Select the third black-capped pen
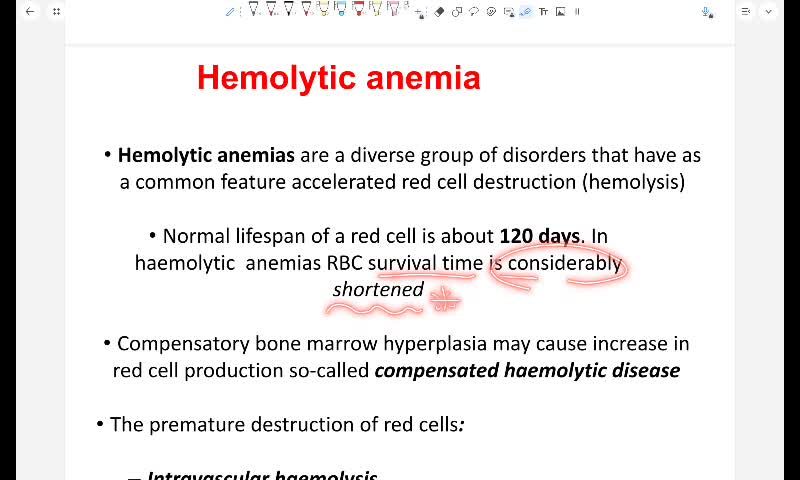 pyautogui.click(x=288, y=9)
